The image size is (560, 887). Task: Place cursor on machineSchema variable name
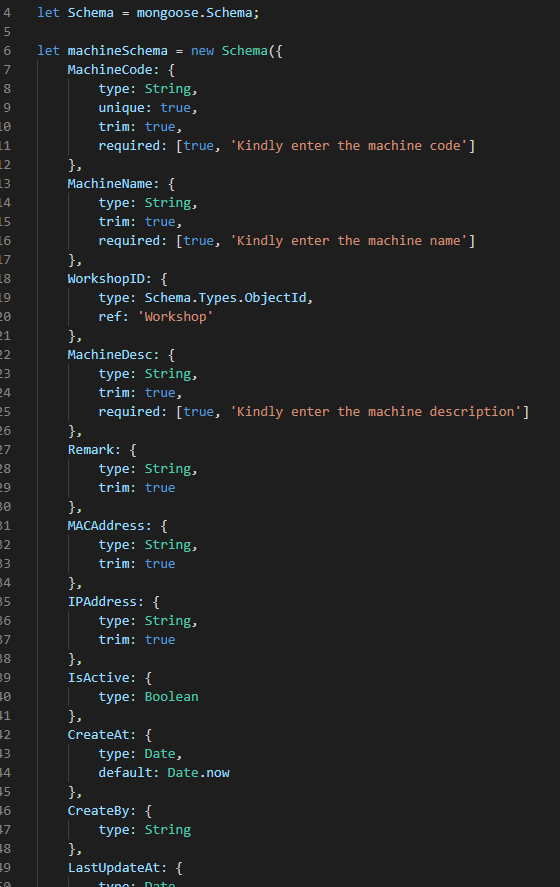[x=117, y=50]
